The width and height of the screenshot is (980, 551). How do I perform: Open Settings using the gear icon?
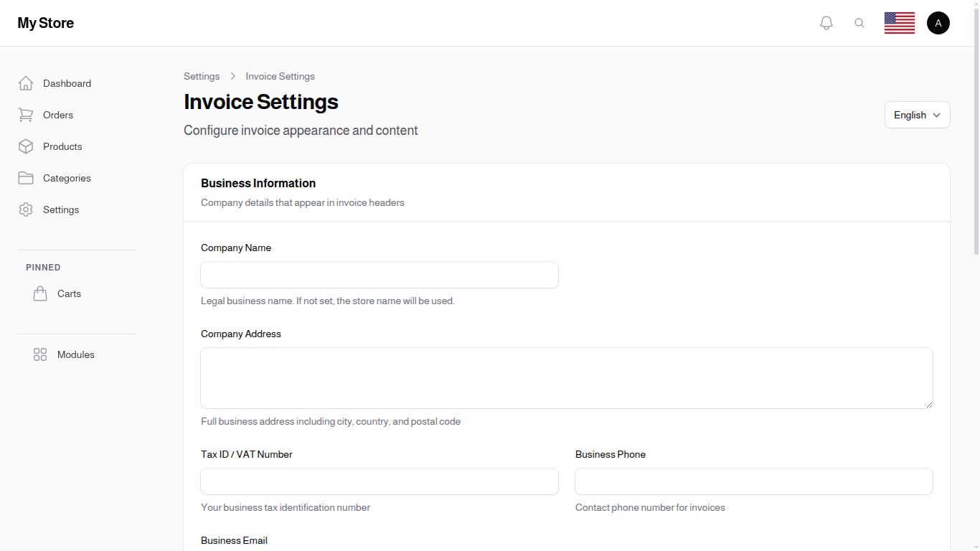click(x=26, y=209)
